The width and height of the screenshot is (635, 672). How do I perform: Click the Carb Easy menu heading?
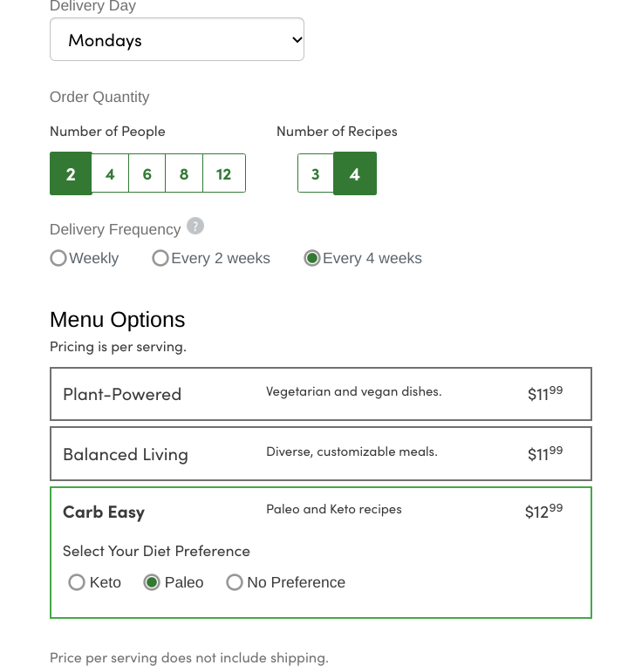[x=104, y=512]
